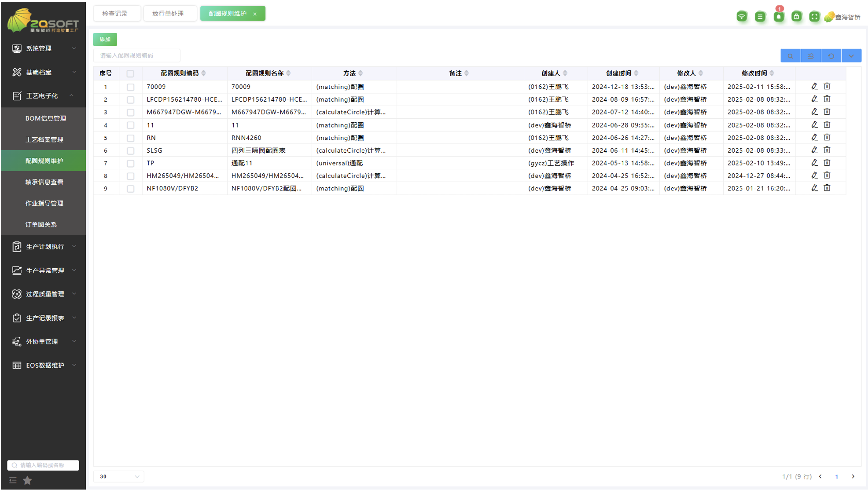Edit the TP rule row

[x=814, y=163]
